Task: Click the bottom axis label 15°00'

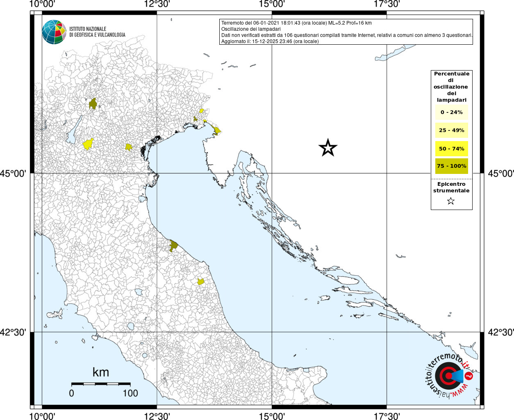Action: pos(272,416)
